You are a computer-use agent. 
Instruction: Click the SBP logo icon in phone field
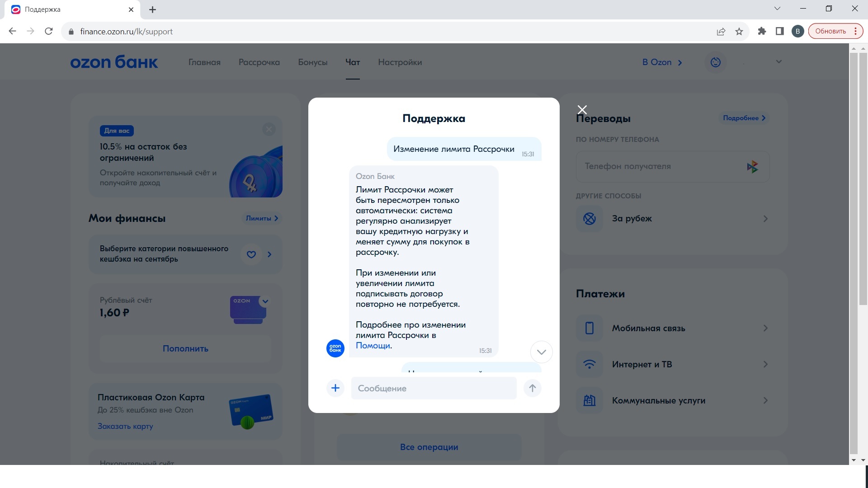click(752, 167)
